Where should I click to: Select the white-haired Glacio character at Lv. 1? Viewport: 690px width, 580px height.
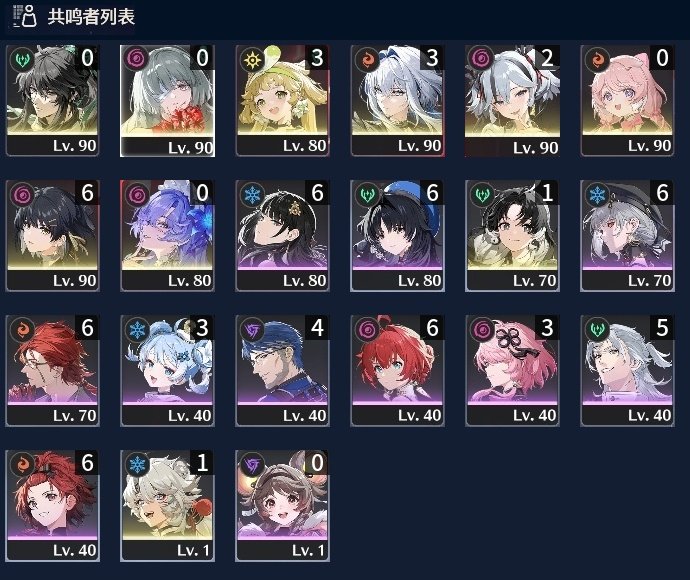tap(167, 506)
